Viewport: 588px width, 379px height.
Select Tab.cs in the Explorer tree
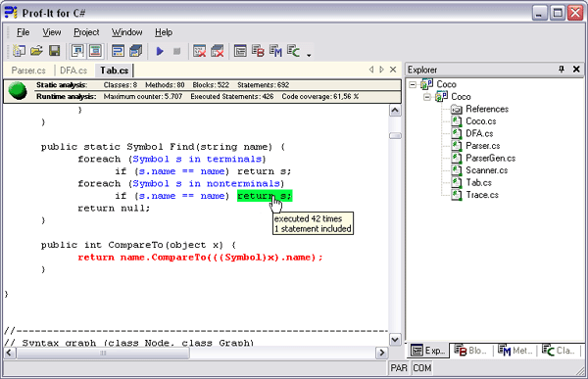478,183
